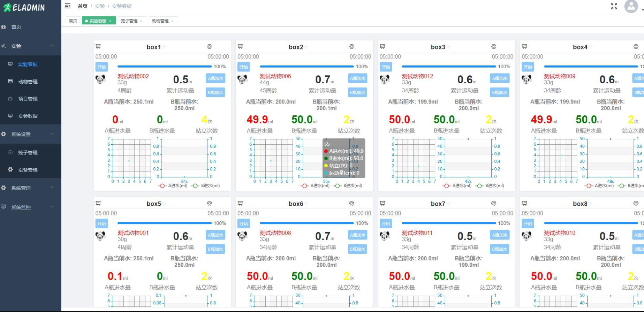The height and width of the screenshot is (312, 644).
Task: Open box7 settings gear icon
Action: pyautogui.click(x=494, y=203)
